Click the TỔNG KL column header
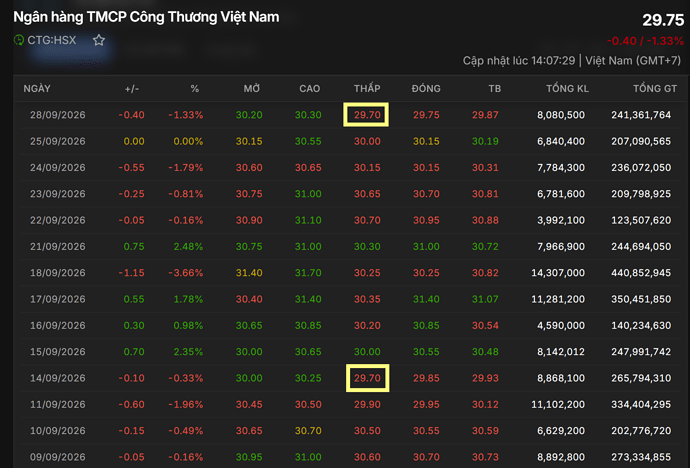 point(567,88)
